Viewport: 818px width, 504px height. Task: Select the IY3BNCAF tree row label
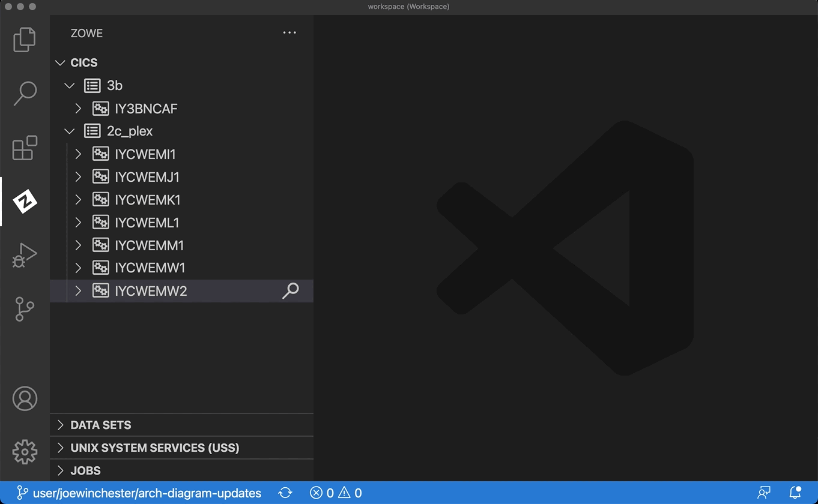click(146, 109)
